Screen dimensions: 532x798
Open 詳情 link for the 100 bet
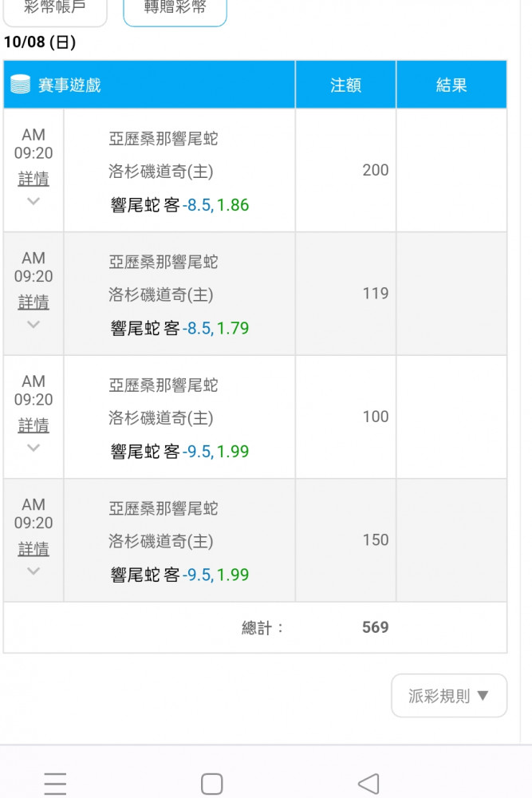click(33, 425)
